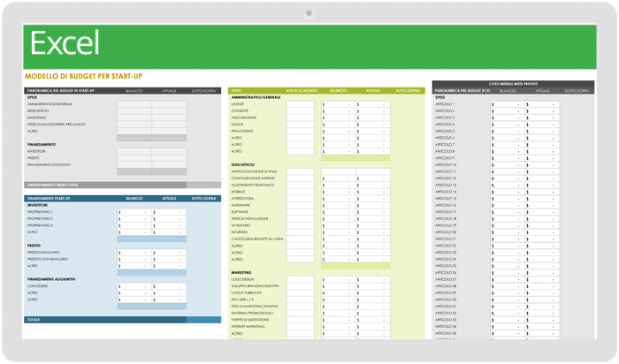The height and width of the screenshot is (364, 619).
Task: Select the due-date cell for Tariffe di quotazione
Action: 301,320
